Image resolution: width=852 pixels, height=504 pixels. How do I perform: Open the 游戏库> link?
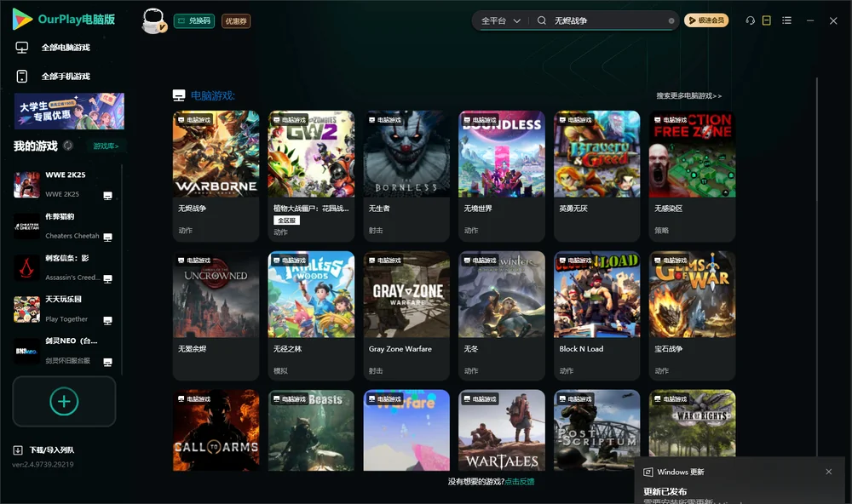tap(106, 146)
